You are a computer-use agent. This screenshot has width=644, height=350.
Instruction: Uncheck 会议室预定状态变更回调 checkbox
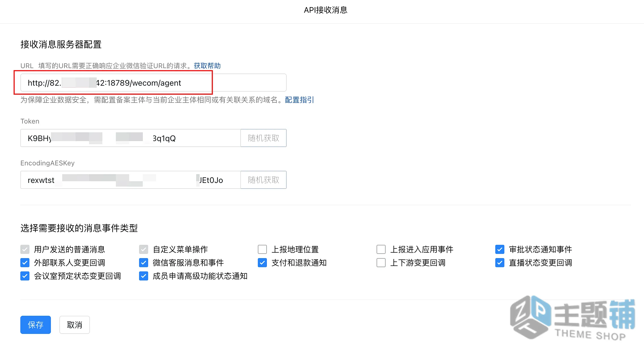25,276
